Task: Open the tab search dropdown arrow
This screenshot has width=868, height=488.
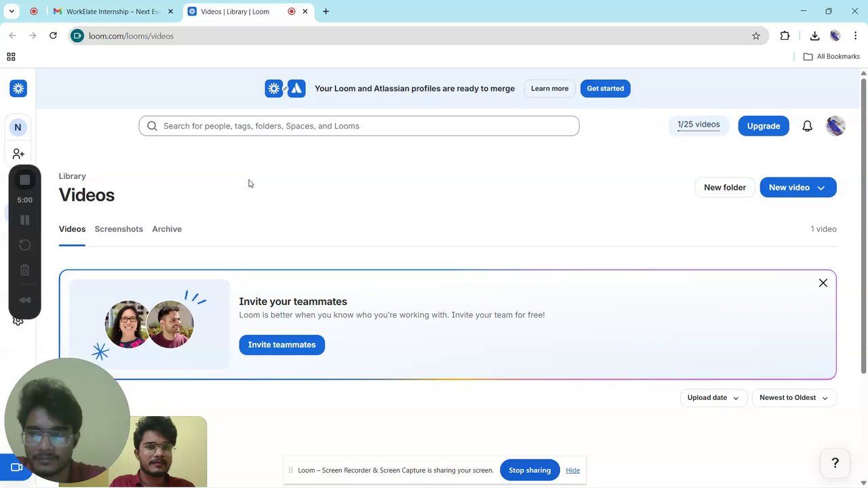Action: pos(12,12)
